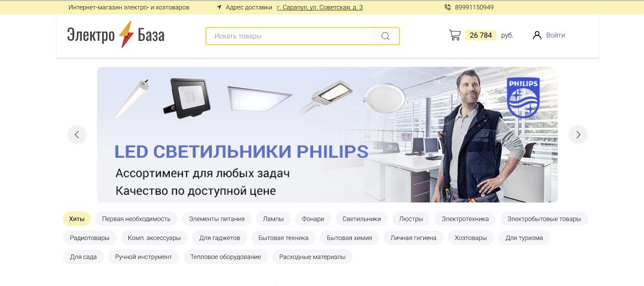
Task: Select the Светильники category chip
Action: coord(361,219)
